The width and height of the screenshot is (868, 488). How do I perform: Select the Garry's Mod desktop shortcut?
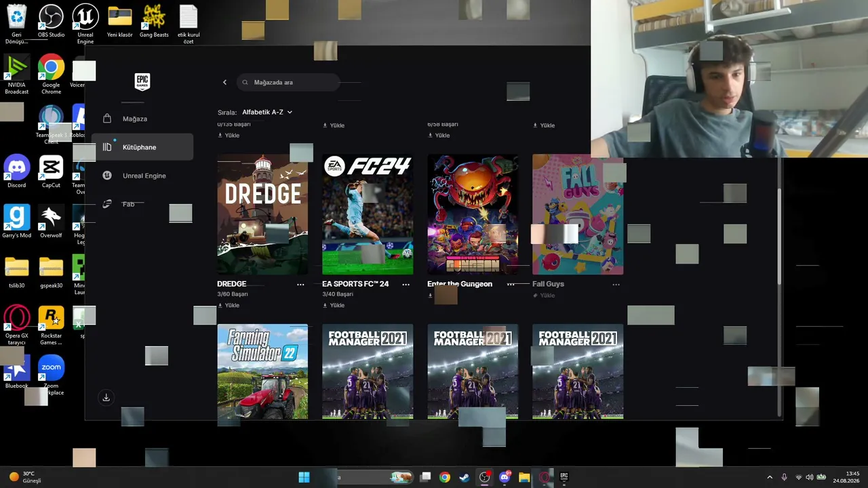click(16, 222)
